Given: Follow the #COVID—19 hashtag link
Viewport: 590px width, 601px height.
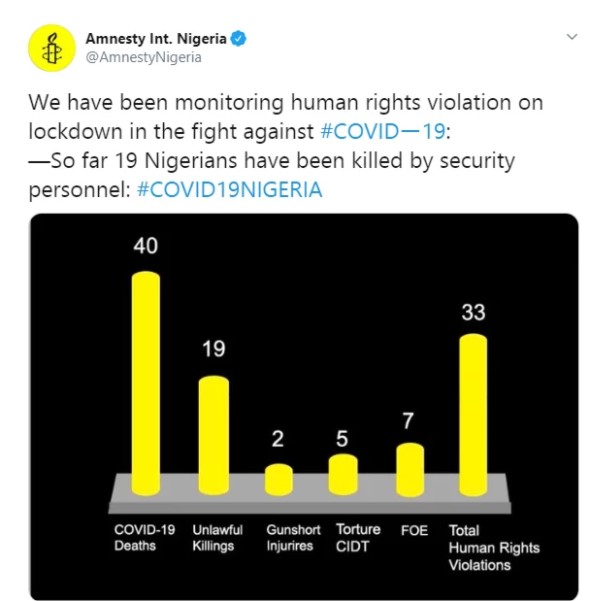Looking at the screenshot, I should pos(383,131).
